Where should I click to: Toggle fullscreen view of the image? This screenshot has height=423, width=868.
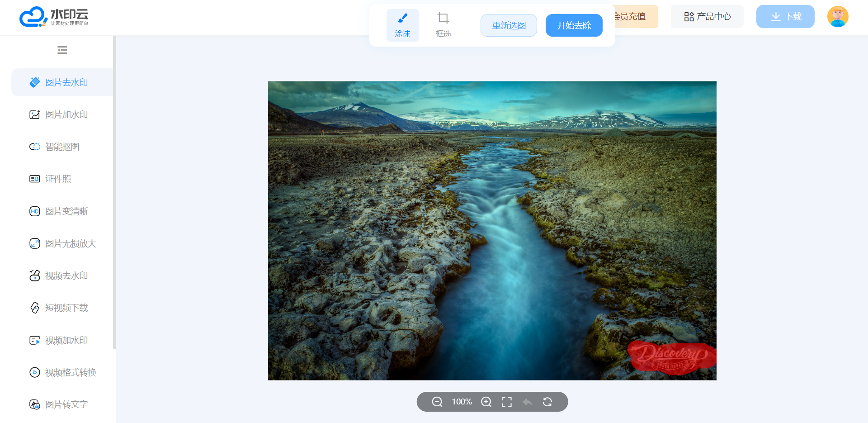tap(507, 402)
